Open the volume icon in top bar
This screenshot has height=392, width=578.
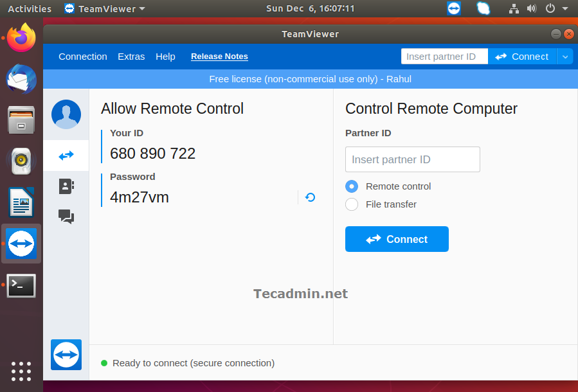pos(532,8)
